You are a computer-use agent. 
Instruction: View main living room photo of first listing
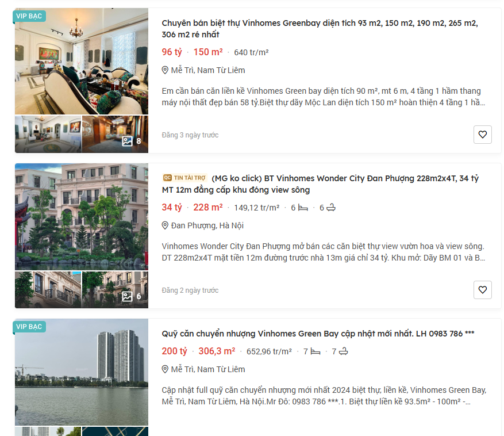[x=82, y=62]
